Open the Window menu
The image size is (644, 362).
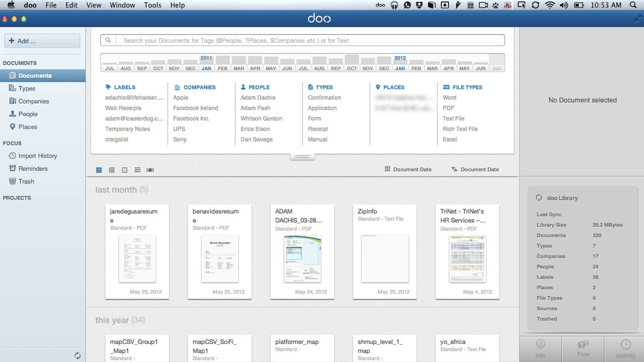pyautogui.click(x=122, y=5)
